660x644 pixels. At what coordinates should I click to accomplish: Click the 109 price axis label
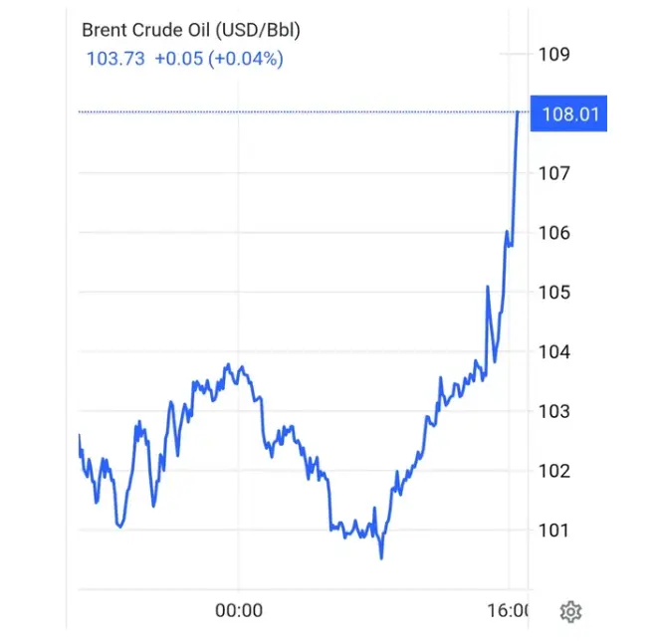pos(554,54)
